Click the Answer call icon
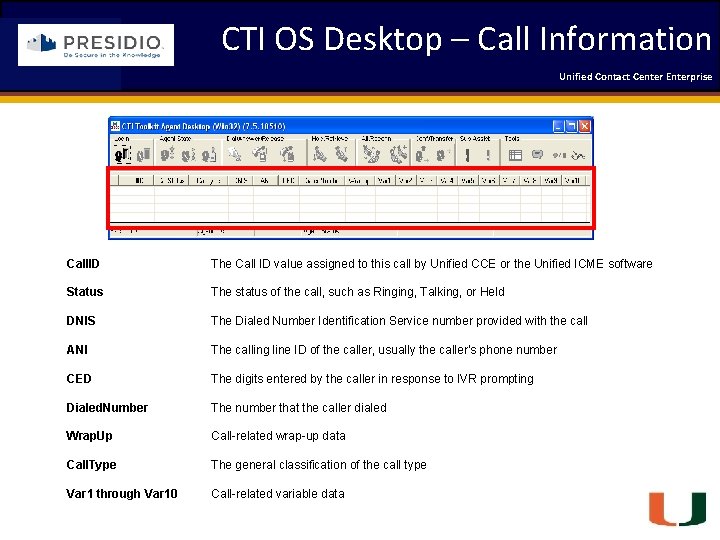The image size is (720, 540). pyautogui.click(x=259, y=154)
